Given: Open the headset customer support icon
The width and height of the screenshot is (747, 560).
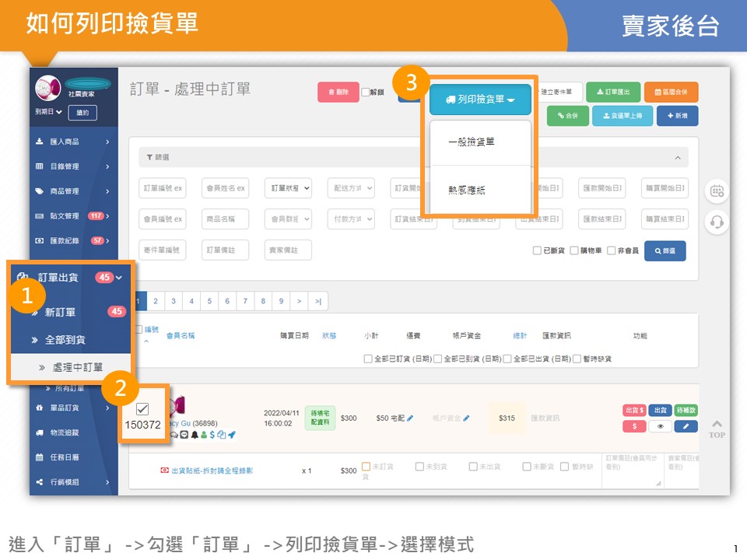Looking at the screenshot, I should pyautogui.click(x=717, y=222).
